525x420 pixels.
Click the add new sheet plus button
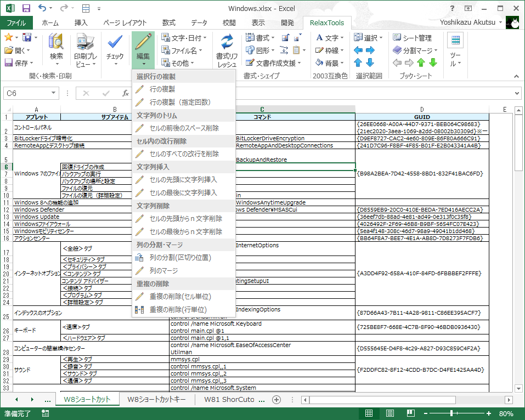[276, 400]
